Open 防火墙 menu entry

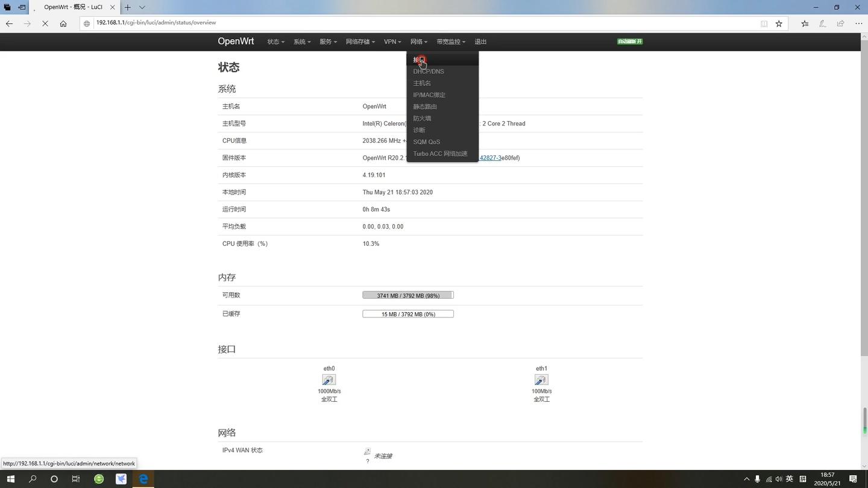tap(422, 119)
